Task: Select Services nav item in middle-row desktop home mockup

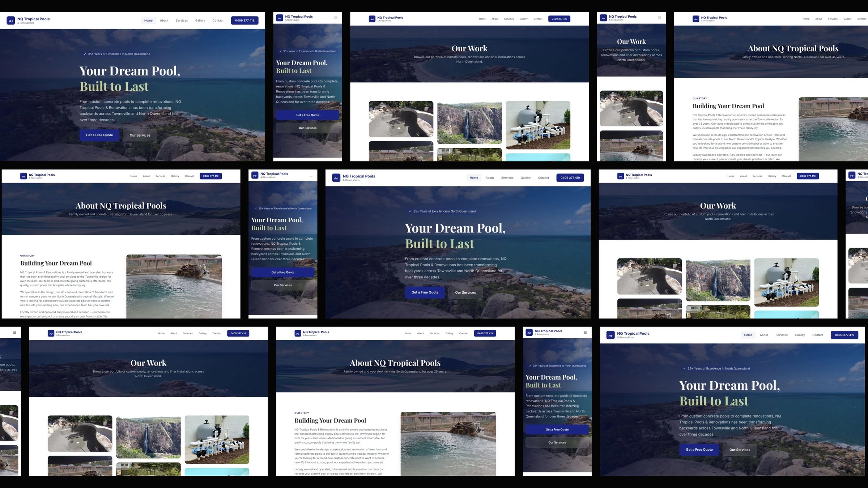Action: coord(507,178)
